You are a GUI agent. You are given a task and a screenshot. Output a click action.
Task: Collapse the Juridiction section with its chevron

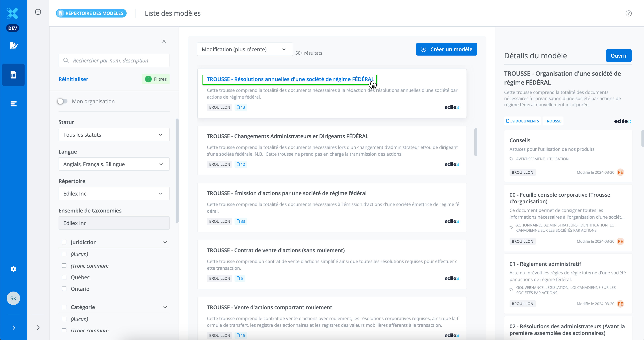[x=165, y=242]
